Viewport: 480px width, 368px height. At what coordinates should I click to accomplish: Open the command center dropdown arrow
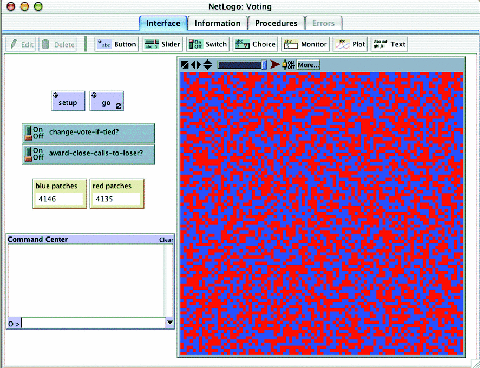170,322
